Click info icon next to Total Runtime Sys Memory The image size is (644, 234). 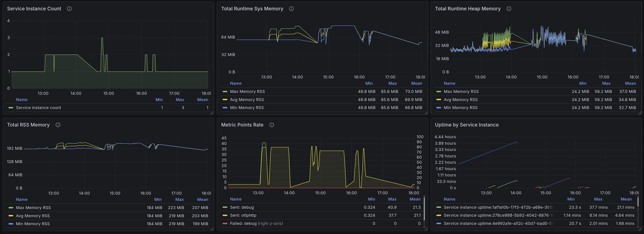tap(291, 9)
